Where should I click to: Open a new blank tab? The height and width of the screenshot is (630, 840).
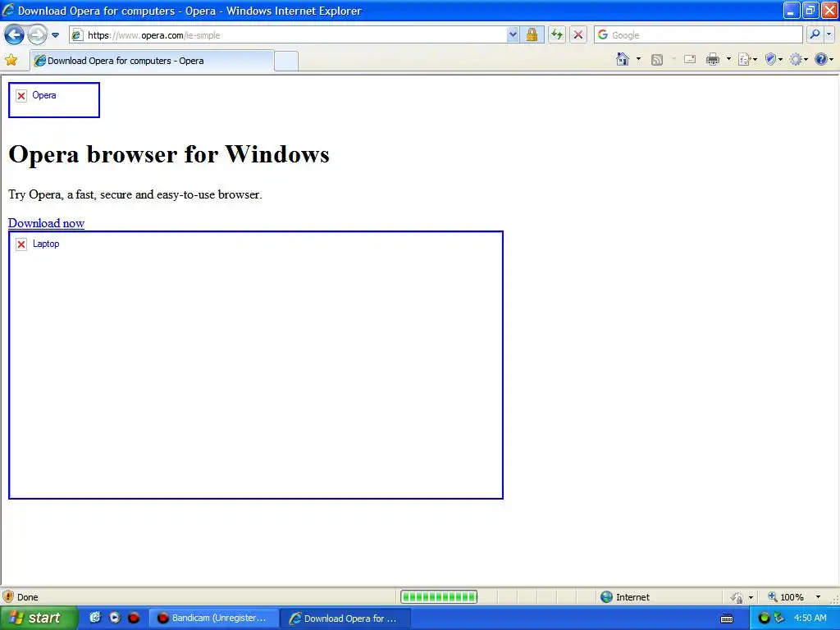[286, 62]
